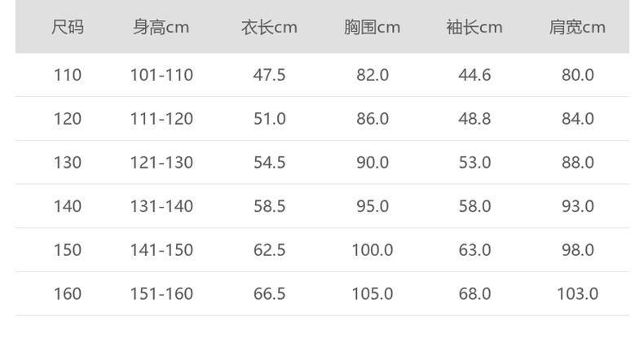Select the 袖长cm header cell
The height and width of the screenshot is (351, 644).
(x=474, y=27)
